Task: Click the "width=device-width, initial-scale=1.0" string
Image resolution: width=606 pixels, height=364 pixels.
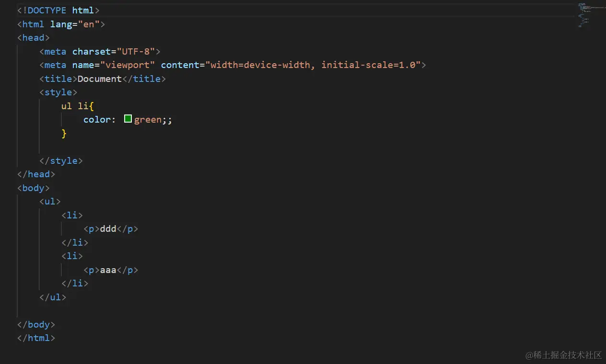Action: 313,65
